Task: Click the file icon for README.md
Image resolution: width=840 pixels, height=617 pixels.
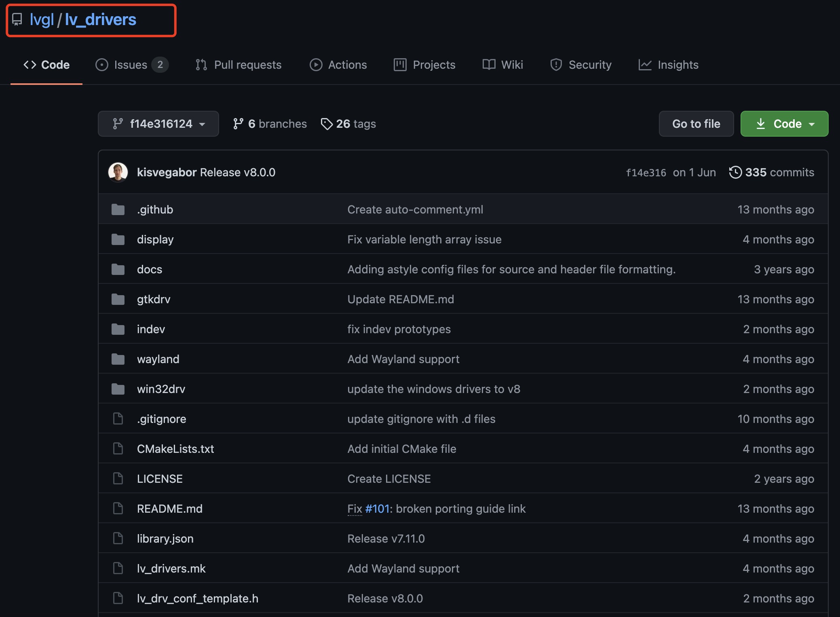Action: [118, 509]
